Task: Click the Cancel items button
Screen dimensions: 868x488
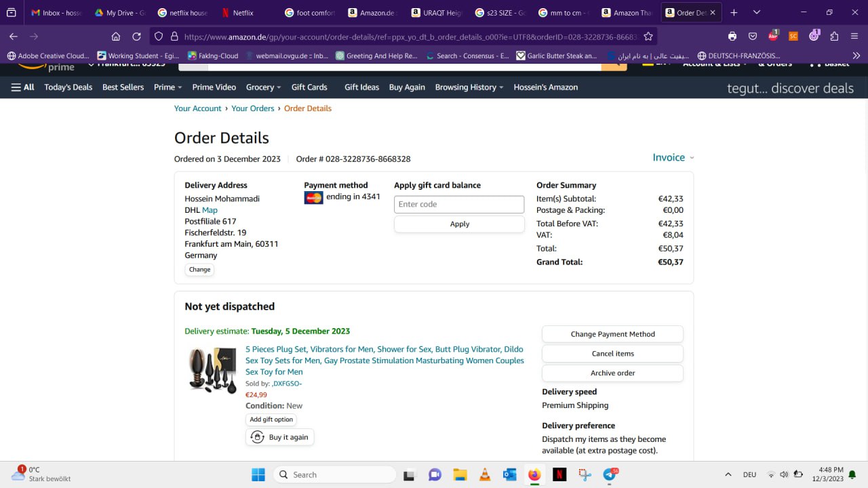Action: pyautogui.click(x=612, y=354)
